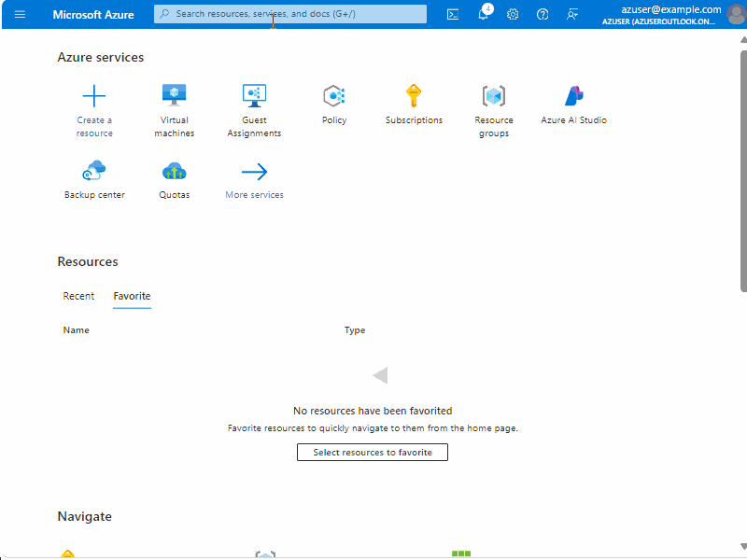
Task: Go to More services arrow
Action: pyautogui.click(x=254, y=179)
